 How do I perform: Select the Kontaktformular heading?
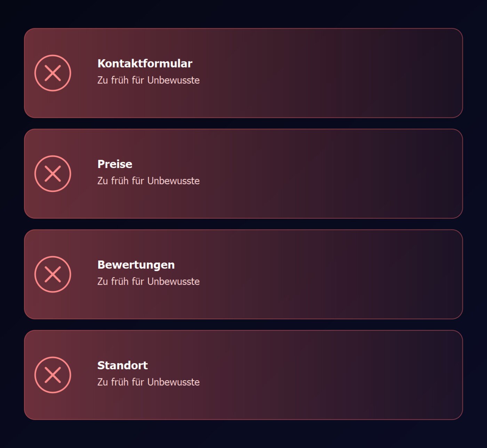tap(145, 63)
